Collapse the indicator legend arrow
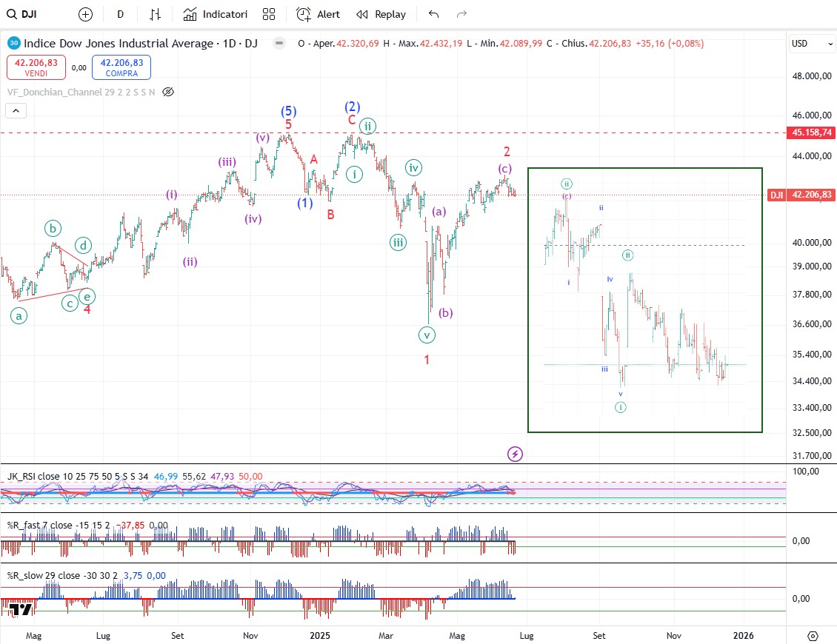Viewport: 837px width, 644px height. tap(16, 110)
